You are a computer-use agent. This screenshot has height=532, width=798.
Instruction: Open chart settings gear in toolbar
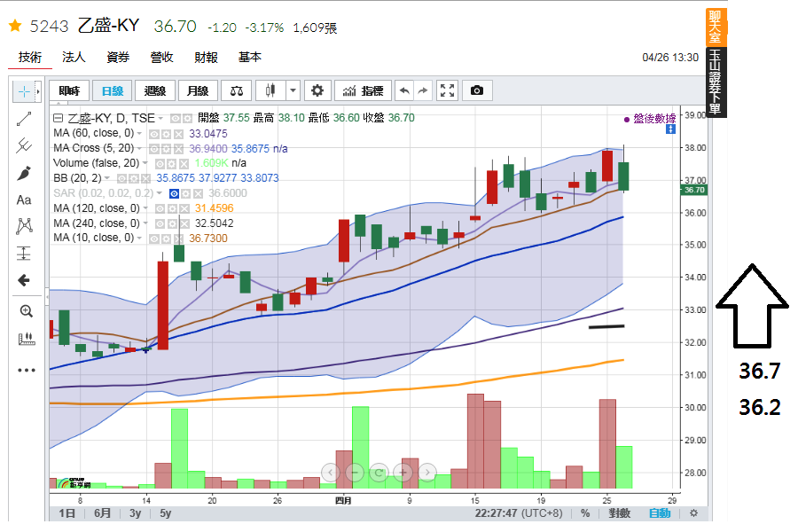[317, 90]
